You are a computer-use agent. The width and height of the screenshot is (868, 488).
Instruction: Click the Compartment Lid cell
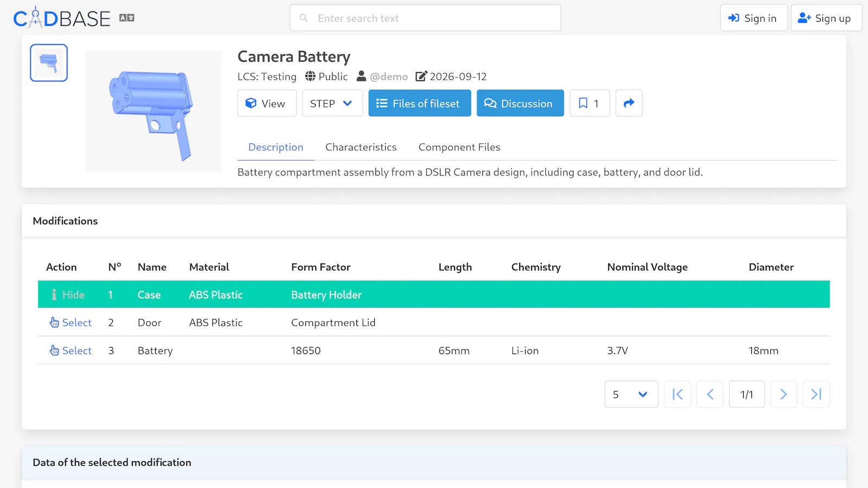click(333, 323)
